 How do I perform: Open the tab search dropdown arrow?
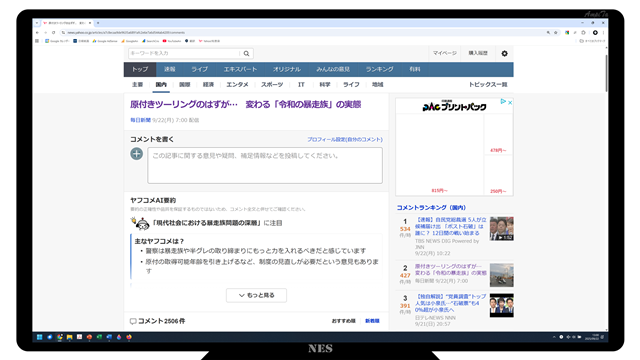37,23
